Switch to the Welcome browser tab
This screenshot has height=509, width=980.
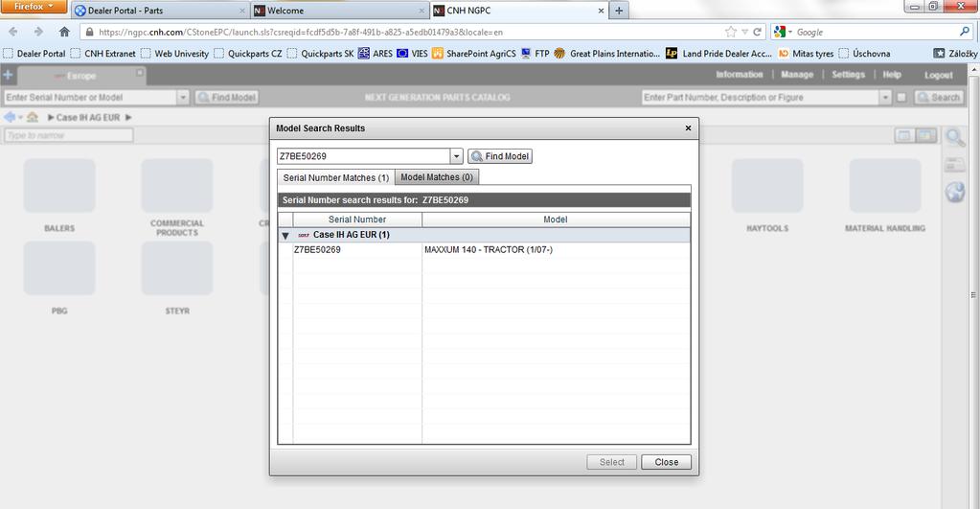tap(340, 11)
